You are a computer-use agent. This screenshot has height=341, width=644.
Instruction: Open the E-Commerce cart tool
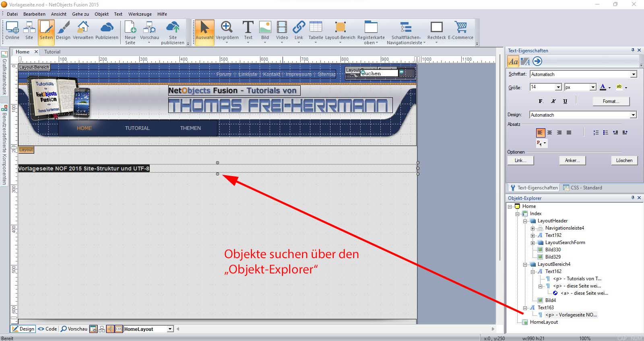coord(460,31)
